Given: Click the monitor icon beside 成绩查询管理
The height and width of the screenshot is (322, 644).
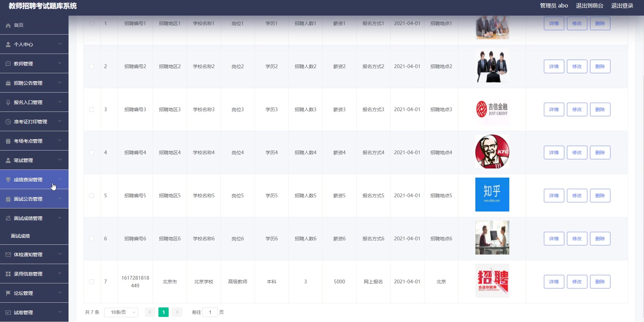Looking at the screenshot, I should (7, 179).
